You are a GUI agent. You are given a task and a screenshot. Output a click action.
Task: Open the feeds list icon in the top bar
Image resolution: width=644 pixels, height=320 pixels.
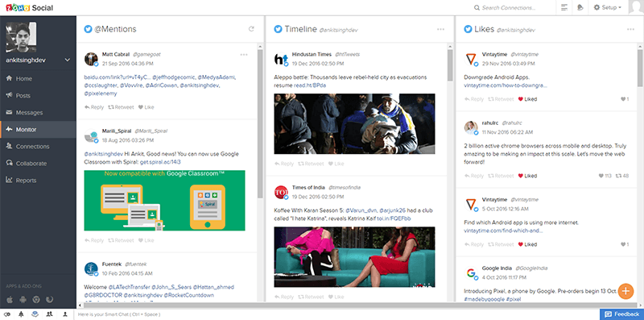(564, 8)
